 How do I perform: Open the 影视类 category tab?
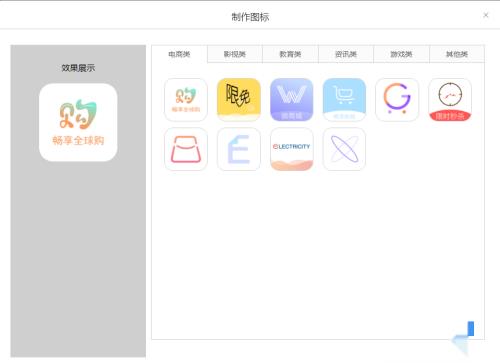coord(235,54)
